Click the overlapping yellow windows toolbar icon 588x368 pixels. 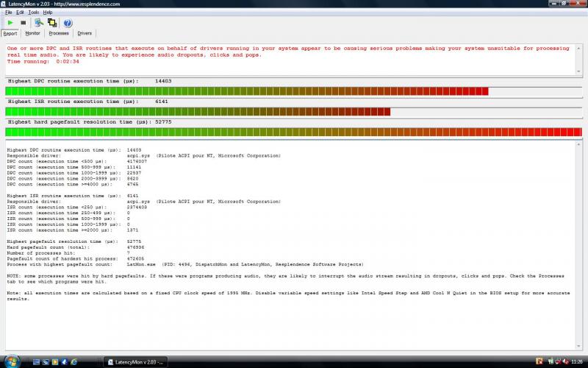tap(52, 23)
